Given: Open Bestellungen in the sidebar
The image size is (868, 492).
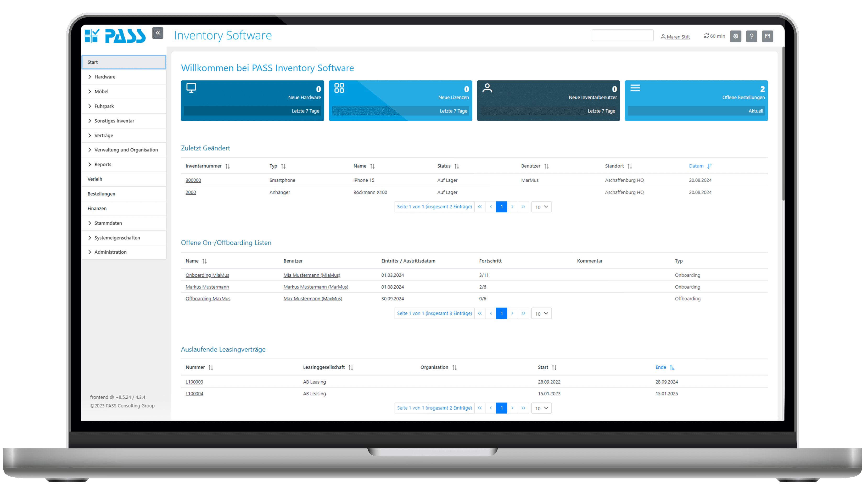Looking at the screenshot, I should [124, 194].
